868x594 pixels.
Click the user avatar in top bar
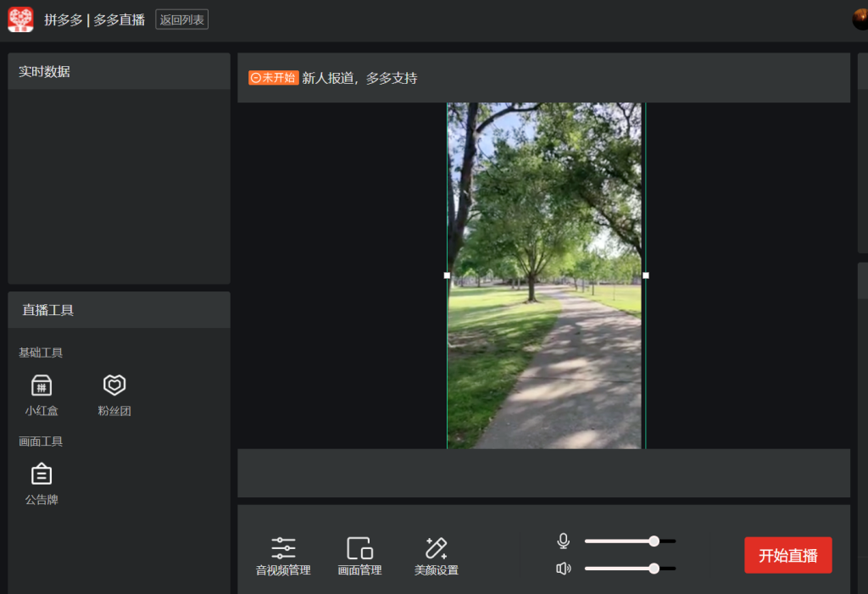(x=860, y=19)
